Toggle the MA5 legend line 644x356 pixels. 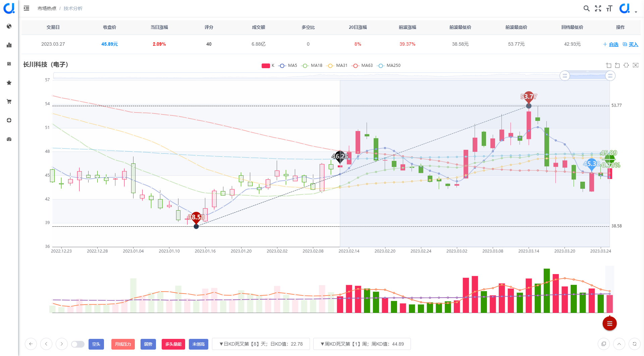288,65
